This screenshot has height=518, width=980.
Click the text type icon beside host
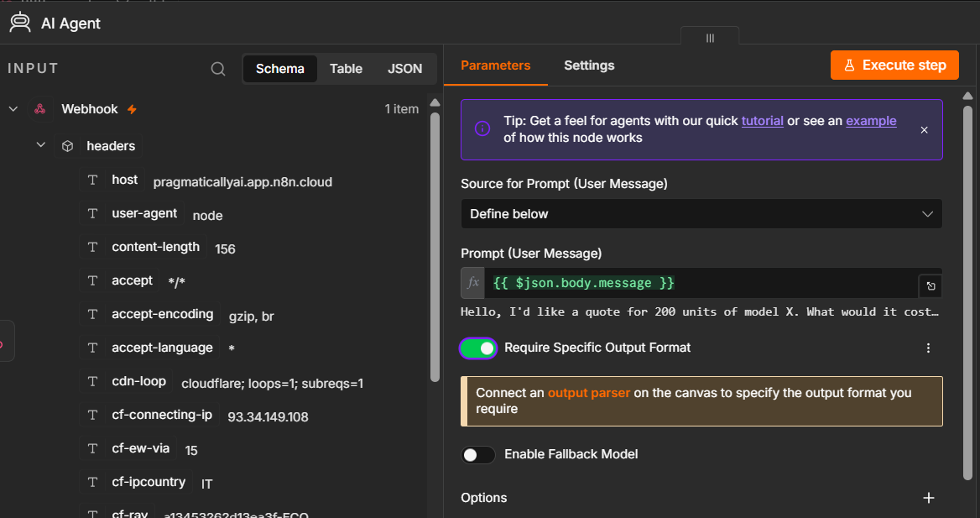coord(92,181)
